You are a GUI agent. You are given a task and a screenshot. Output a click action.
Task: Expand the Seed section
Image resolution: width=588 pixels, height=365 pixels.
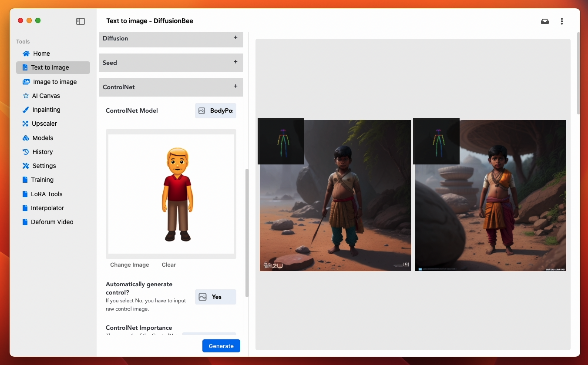(x=235, y=62)
